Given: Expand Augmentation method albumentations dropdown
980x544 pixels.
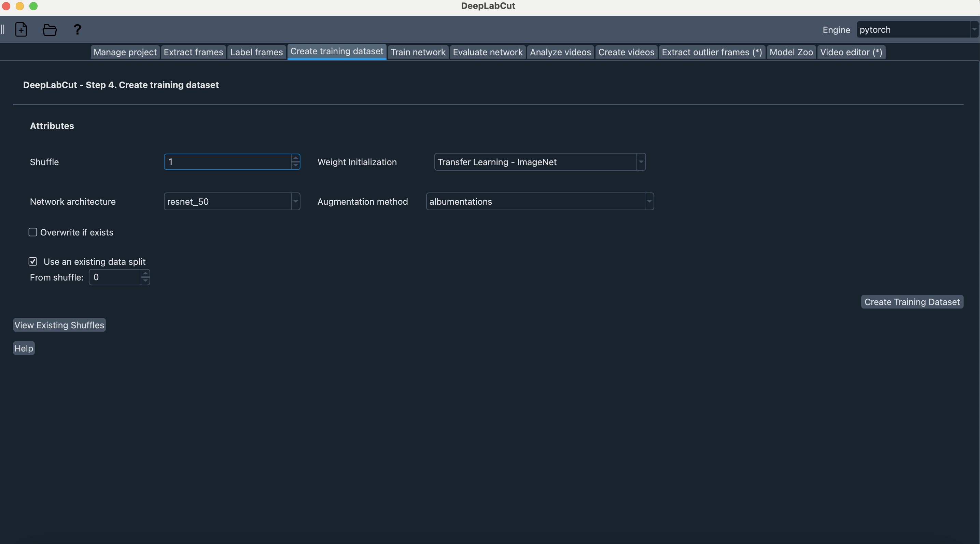Looking at the screenshot, I should [540, 201].
